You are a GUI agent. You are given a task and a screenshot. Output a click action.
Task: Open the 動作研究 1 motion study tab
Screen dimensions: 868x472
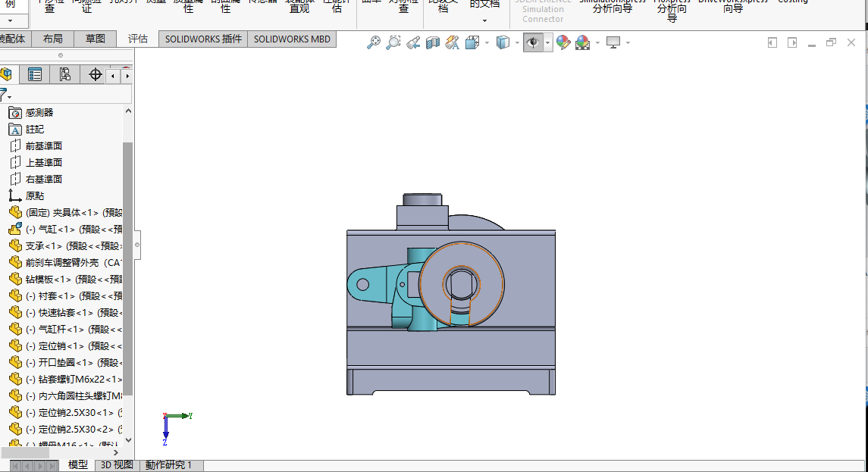click(169, 465)
